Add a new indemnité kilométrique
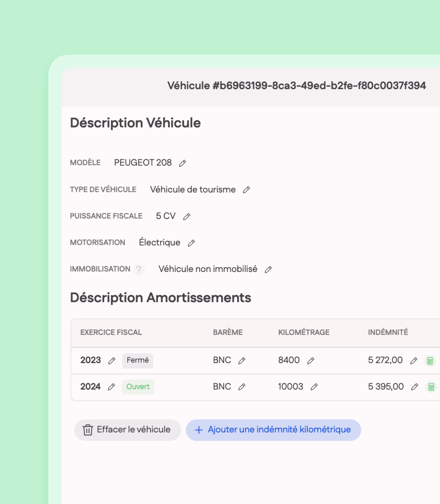The width and height of the screenshot is (440, 504). click(273, 430)
